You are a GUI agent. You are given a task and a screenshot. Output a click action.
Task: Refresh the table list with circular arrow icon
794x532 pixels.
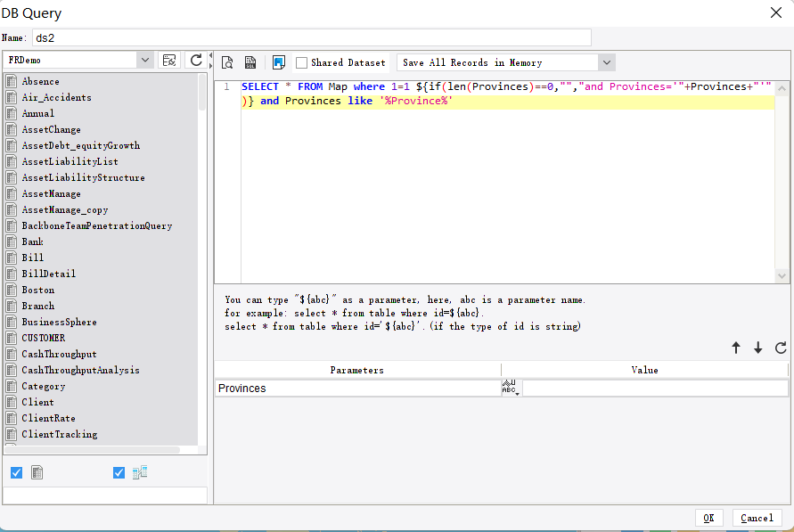[x=195, y=60]
